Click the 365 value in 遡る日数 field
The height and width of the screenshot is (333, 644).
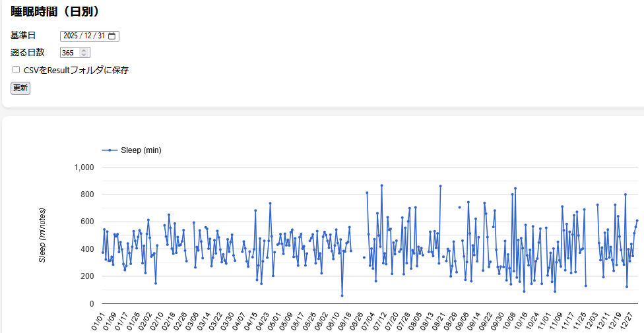[x=68, y=53]
